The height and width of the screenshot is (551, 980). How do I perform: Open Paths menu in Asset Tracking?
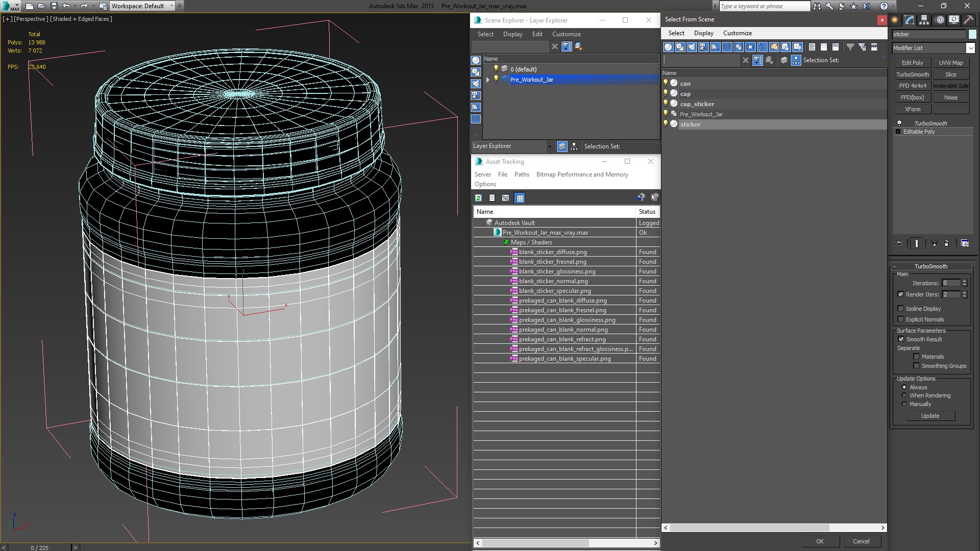pos(522,174)
